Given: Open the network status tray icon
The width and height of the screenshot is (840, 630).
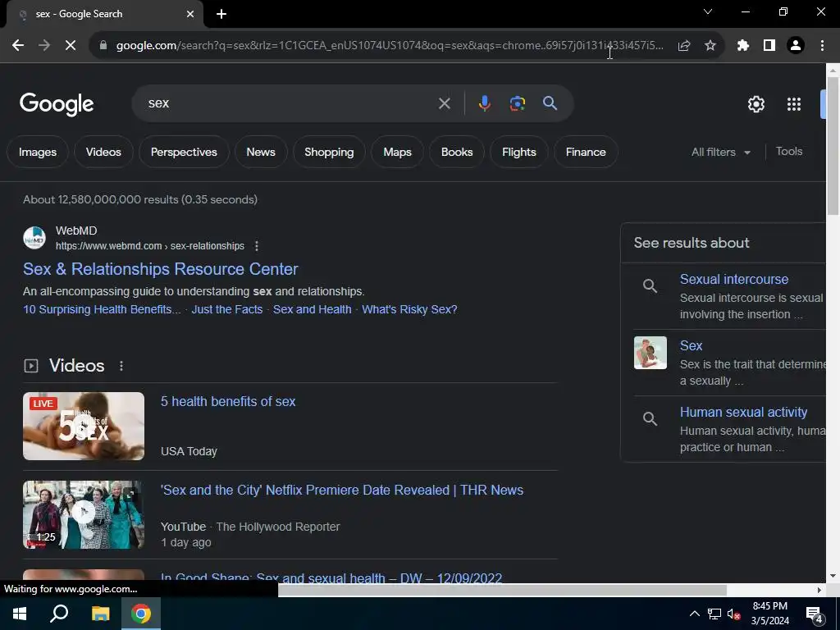Looking at the screenshot, I should coord(714,614).
